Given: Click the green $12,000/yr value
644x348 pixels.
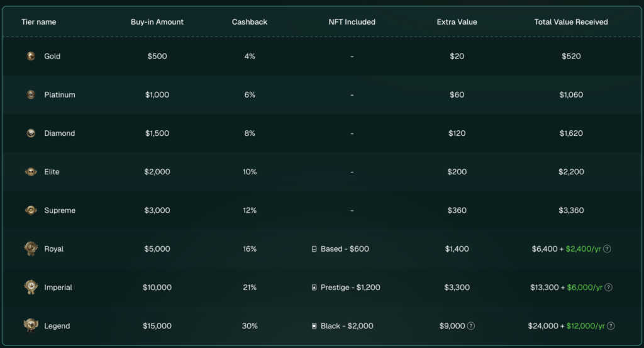Looking at the screenshot, I should (585, 326).
